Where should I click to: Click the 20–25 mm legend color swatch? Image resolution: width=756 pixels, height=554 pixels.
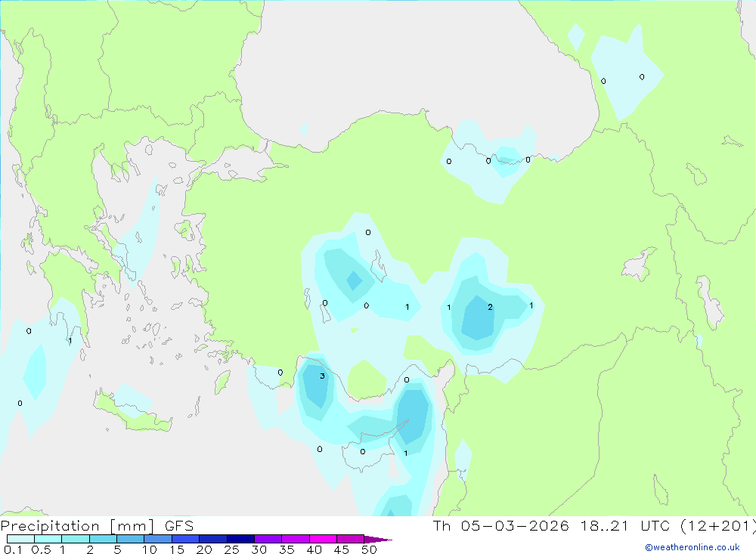point(213,539)
